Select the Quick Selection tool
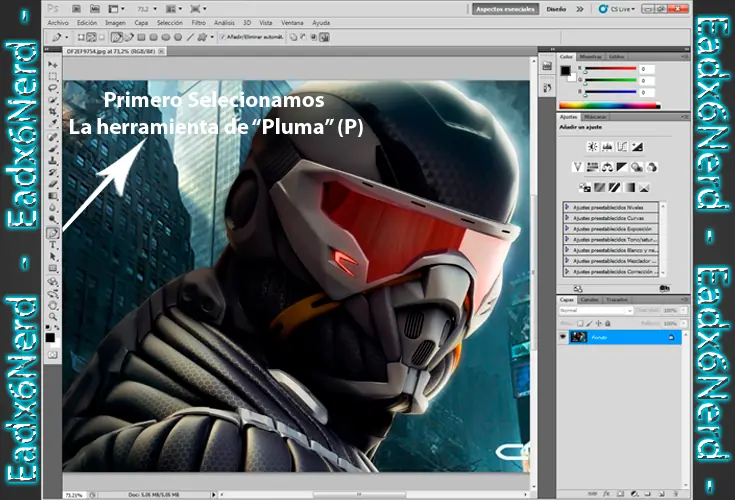This screenshot has height=500, width=735. [52, 99]
